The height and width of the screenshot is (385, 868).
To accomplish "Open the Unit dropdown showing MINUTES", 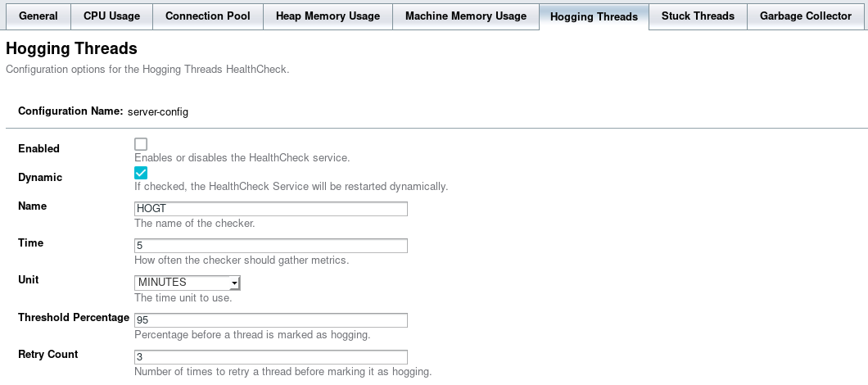I will pos(187,283).
